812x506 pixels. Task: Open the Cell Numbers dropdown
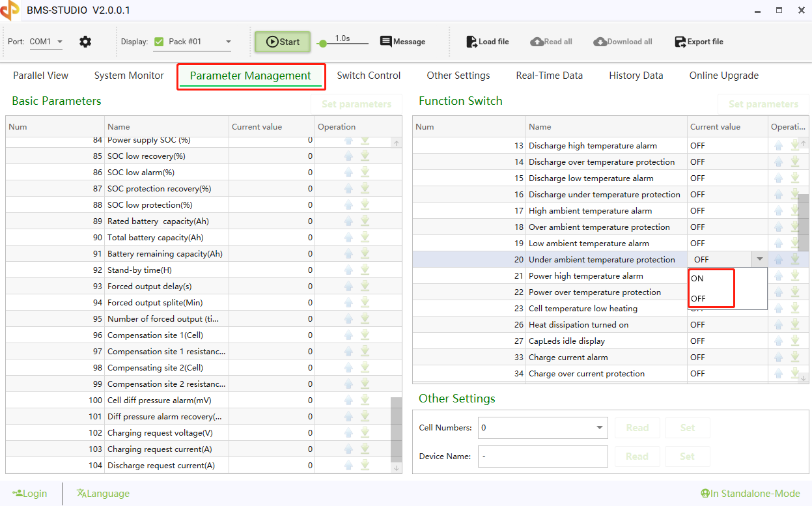coord(598,427)
